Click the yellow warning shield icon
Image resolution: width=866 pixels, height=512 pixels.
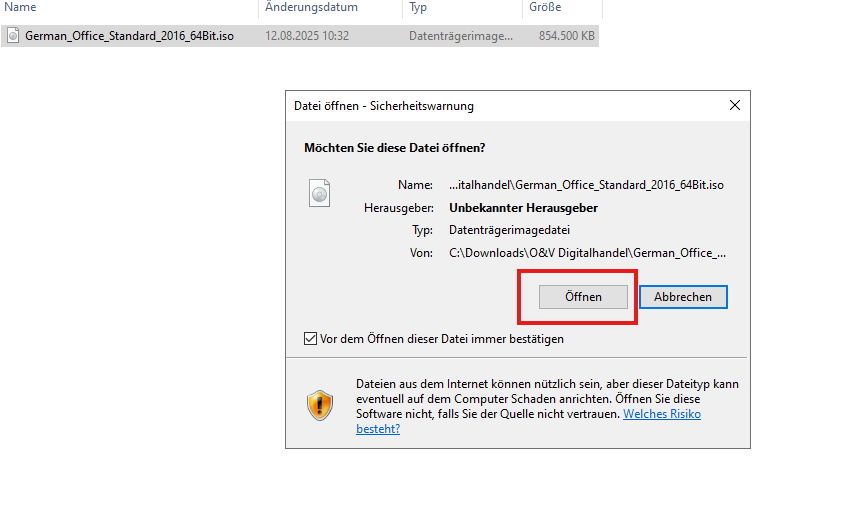tap(319, 405)
